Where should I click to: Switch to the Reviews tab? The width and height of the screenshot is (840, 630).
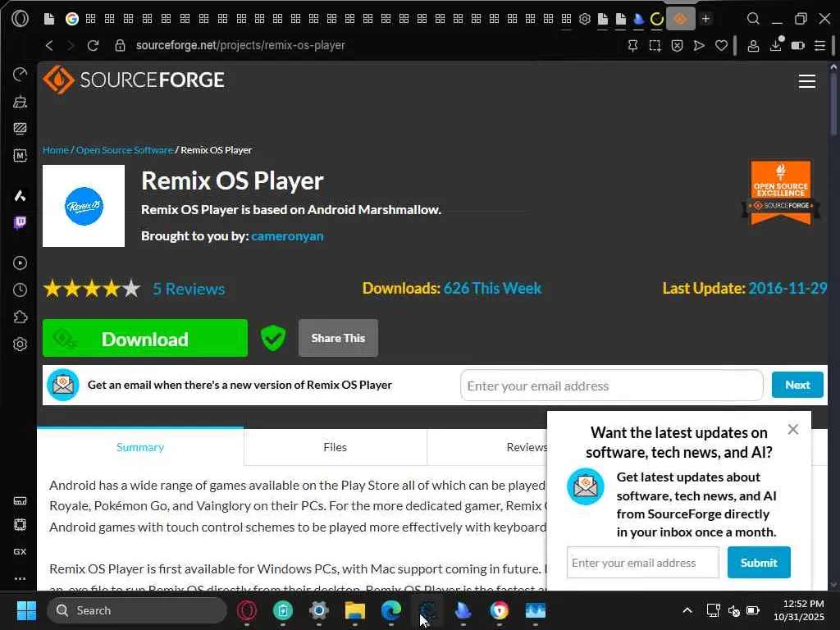click(527, 447)
